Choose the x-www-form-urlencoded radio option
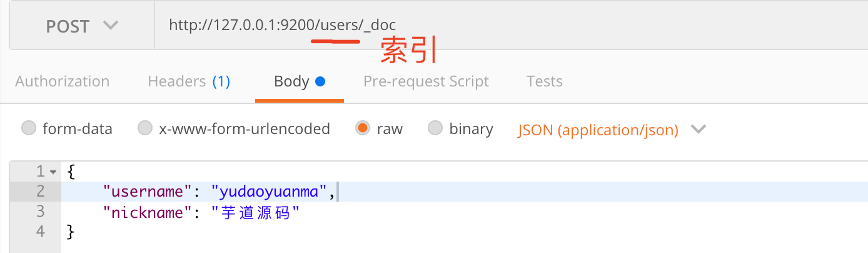The height and width of the screenshot is (253, 868). pos(145,129)
